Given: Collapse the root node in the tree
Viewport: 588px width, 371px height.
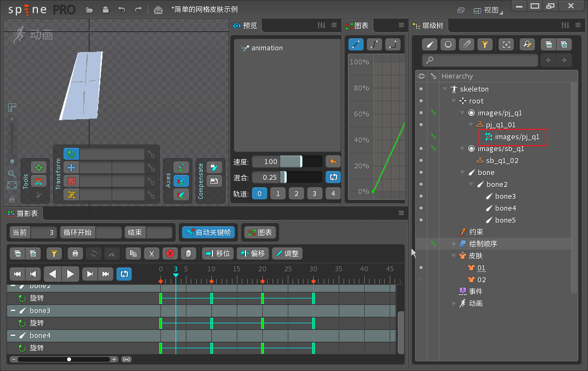Looking at the screenshot, I should 454,101.
